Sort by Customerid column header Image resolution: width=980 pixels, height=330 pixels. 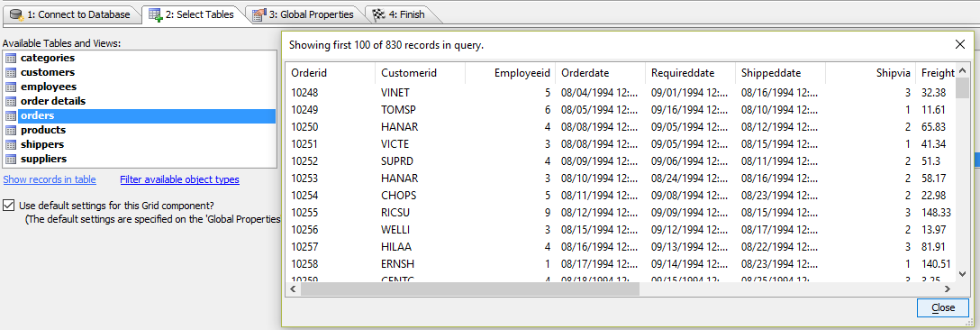[x=420, y=73]
